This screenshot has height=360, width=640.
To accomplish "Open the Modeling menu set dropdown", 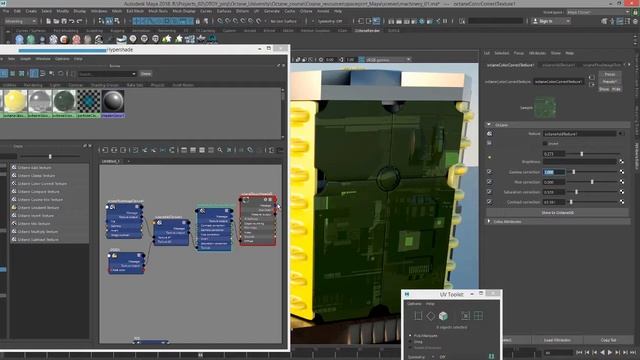I will coord(20,21).
